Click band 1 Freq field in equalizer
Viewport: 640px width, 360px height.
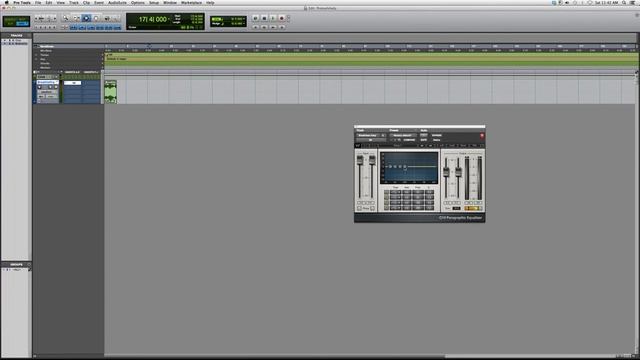pyautogui.click(x=418, y=193)
